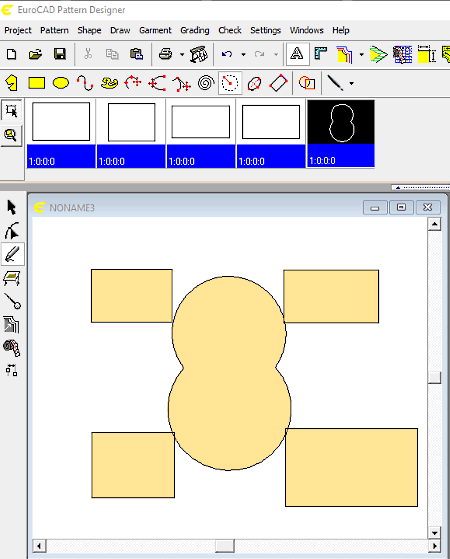Expand the undo history dropdown arrow
450x559 pixels.
pos(243,55)
